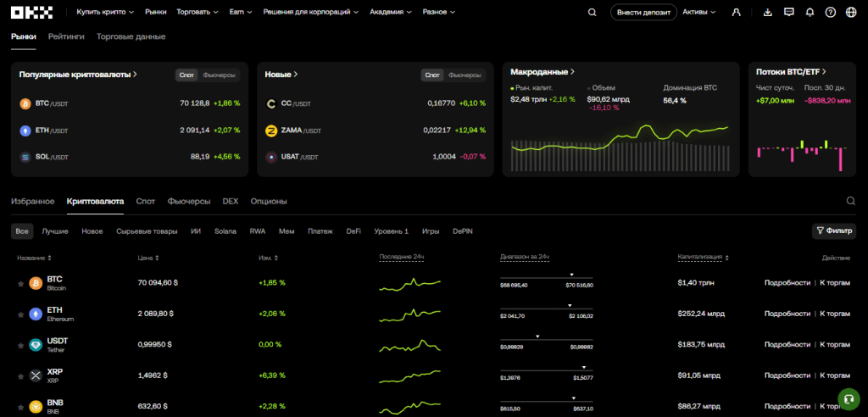This screenshot has width=868, height=417.
Task: Open the messages chat icon
Action: pos(789,12)
